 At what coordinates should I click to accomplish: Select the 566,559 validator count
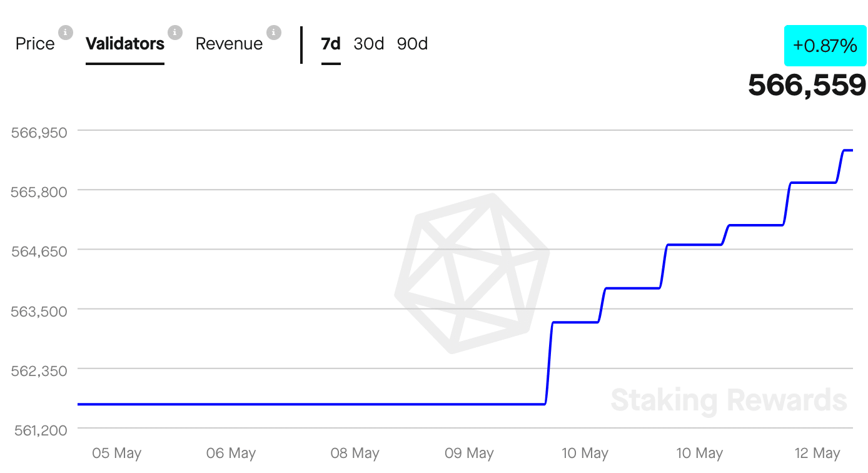tap(807, 85)
